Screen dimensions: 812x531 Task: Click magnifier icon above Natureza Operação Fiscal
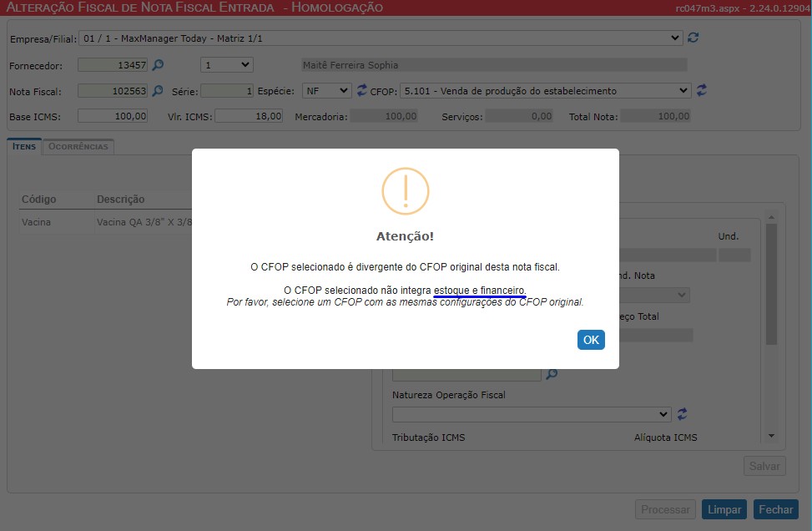pos(552,373)
